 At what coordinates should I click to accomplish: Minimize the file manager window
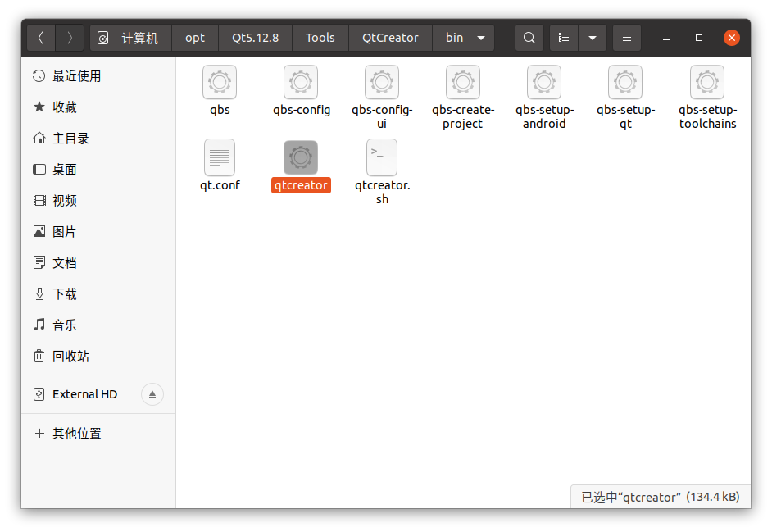(666, 38)
